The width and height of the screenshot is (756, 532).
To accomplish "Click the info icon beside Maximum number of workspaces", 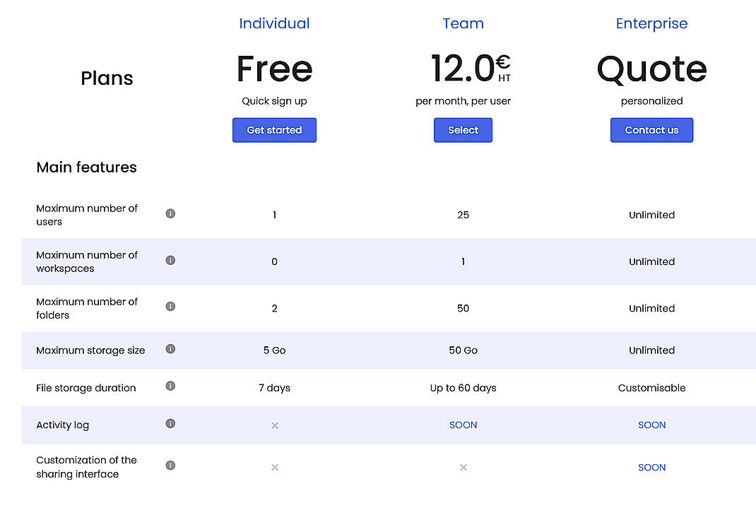I will tap(170, 260).
